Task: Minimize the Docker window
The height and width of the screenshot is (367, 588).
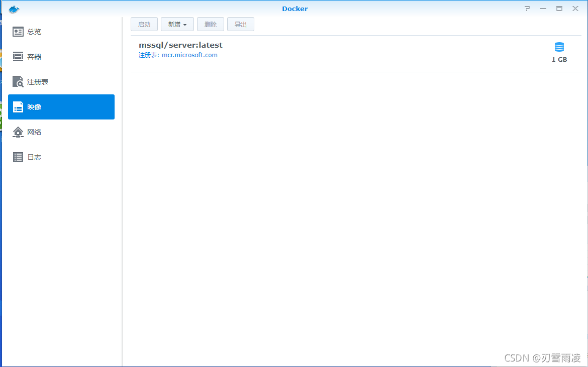Action: tap(543, 9)
